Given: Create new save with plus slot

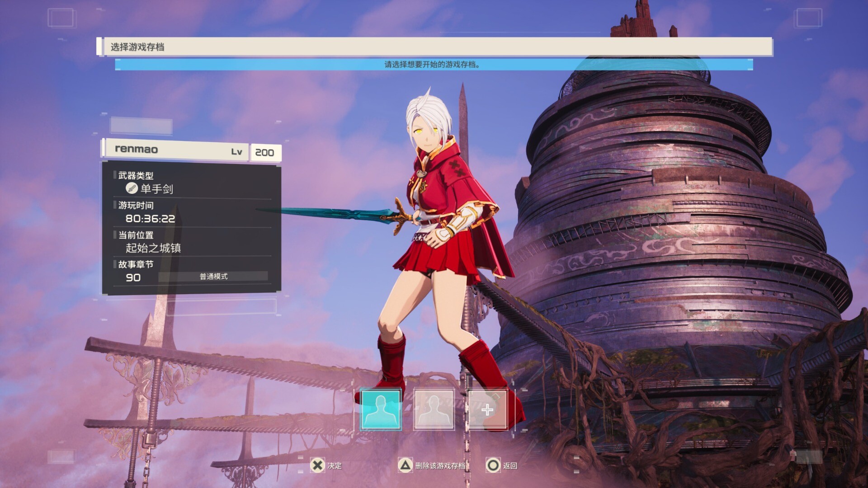Looking at the screenshot, I should (487, 409).
